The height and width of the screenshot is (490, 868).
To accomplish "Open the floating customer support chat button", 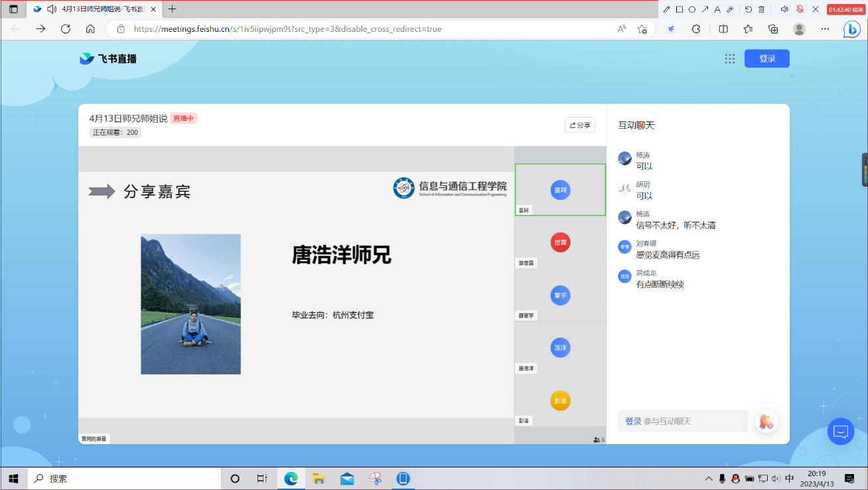I will pos(841,432).
